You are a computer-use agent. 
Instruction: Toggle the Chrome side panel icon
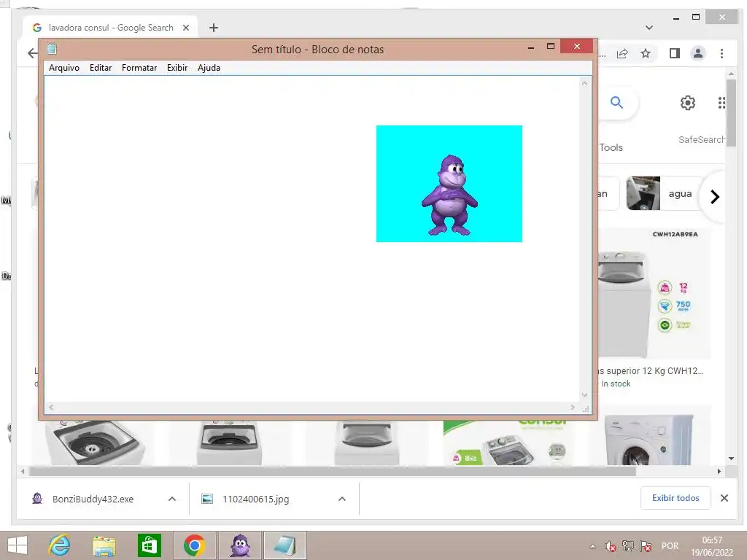675,53
